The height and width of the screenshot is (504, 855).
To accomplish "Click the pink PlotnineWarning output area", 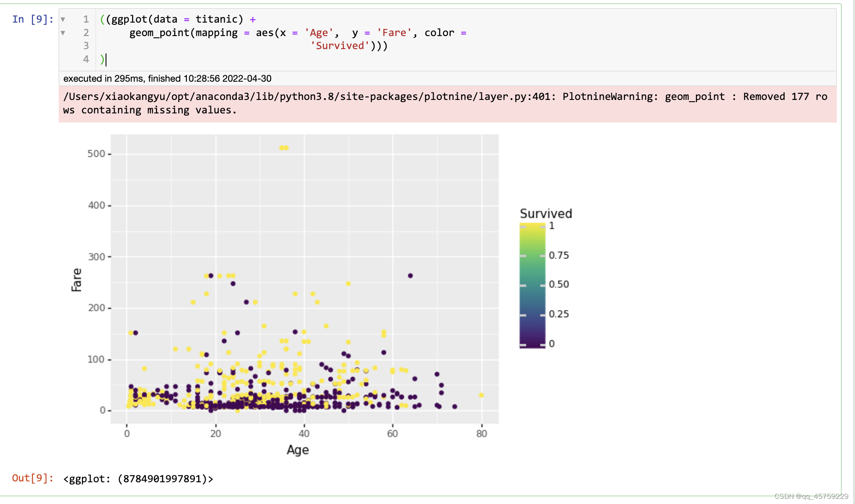I will tap(447, 104).
